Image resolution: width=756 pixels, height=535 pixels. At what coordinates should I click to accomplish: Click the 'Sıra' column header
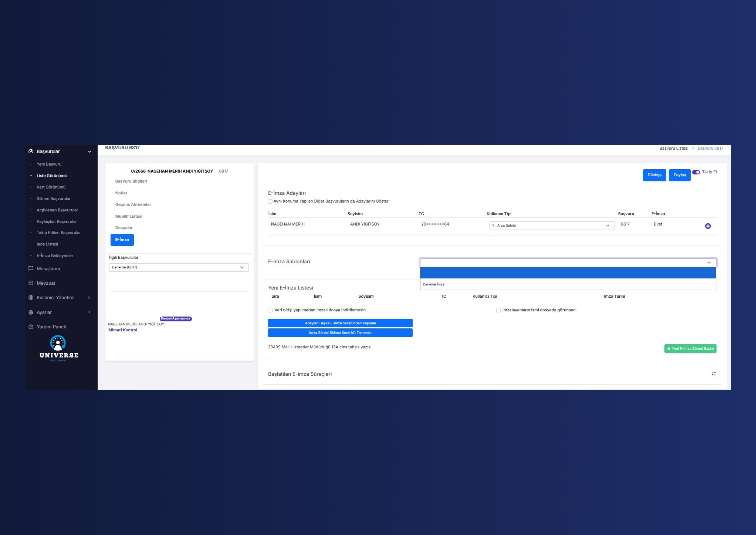click(275, 296)
